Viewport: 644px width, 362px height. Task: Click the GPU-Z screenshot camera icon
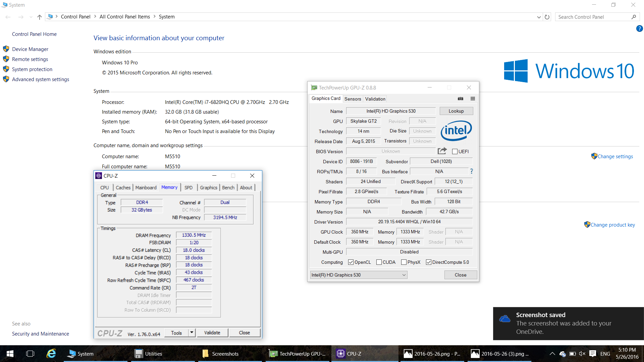[461, 99]
